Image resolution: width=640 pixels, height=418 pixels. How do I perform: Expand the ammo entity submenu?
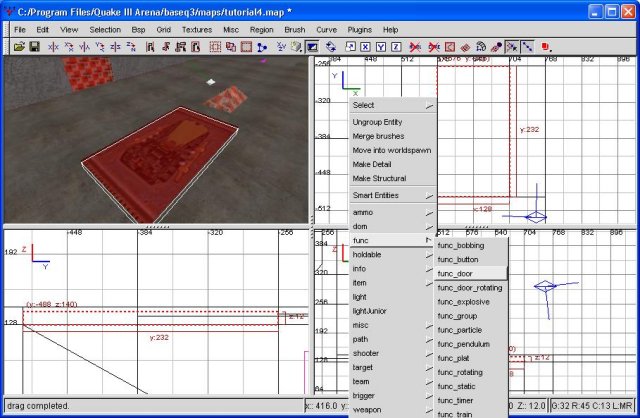[392, 213]
